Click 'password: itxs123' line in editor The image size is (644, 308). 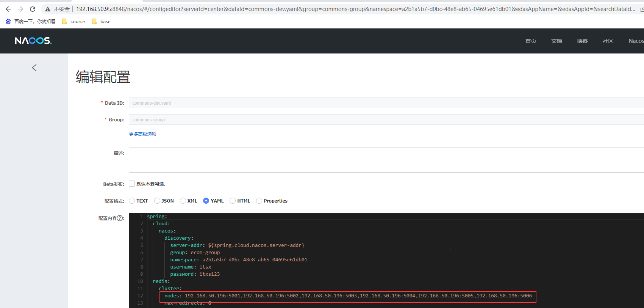[195, 274]
